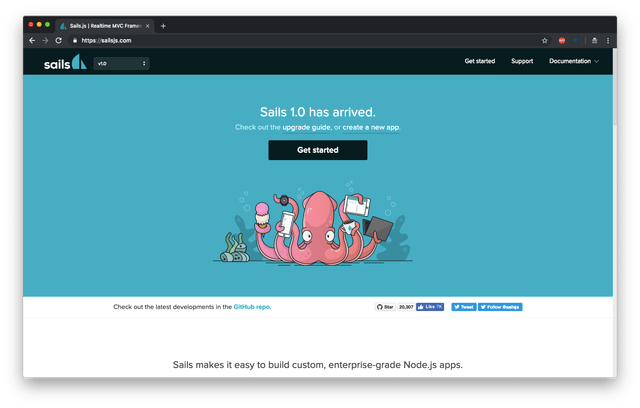Click the Sails 1.0 has arrived heading

pyautogui.click(x=318, y=112)
